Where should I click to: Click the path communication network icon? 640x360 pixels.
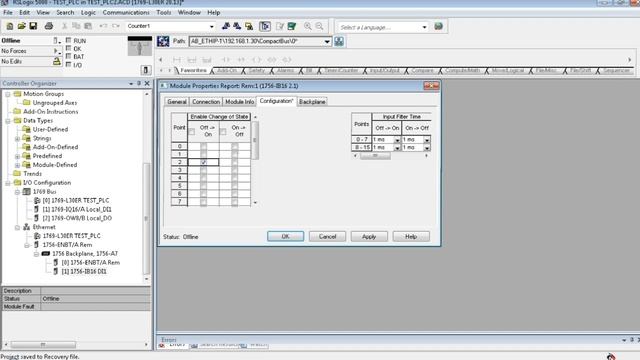163,41
